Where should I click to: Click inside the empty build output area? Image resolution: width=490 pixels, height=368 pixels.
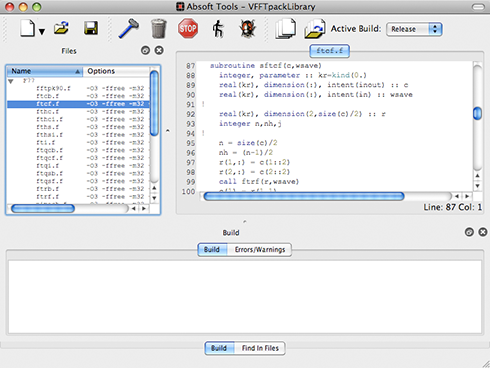tap(245, 297)
